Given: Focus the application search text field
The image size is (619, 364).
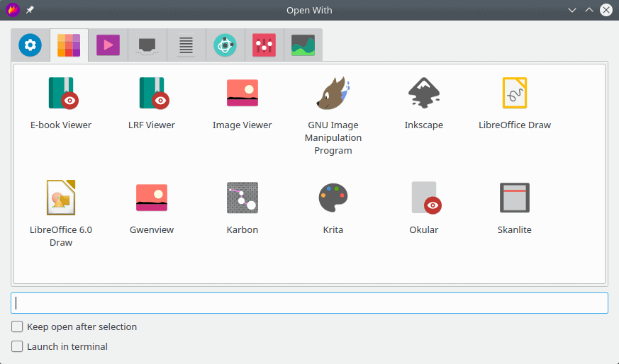Looking at the screenshot, I should (x=309, y=303).
